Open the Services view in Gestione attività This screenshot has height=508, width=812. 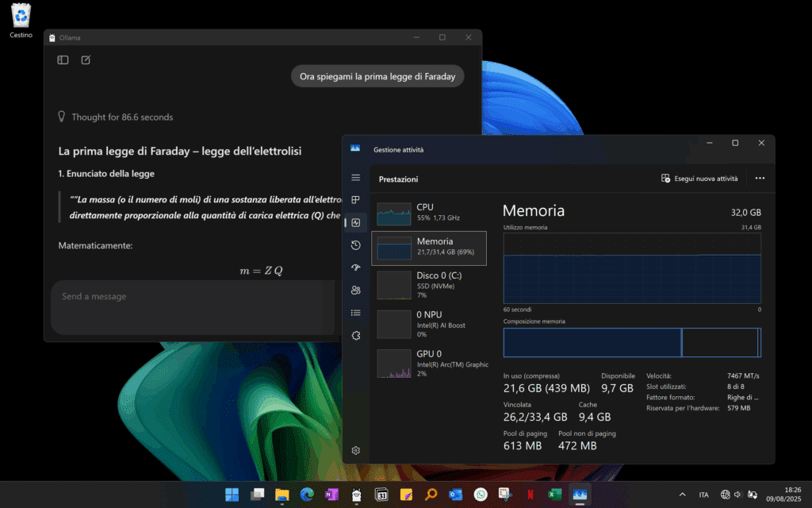tap(355, 335)
